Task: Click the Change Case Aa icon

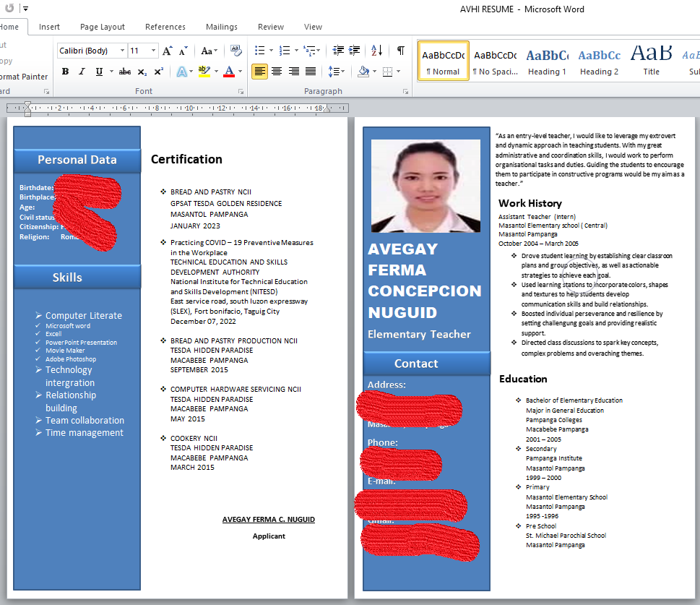Action: [207, 51]
